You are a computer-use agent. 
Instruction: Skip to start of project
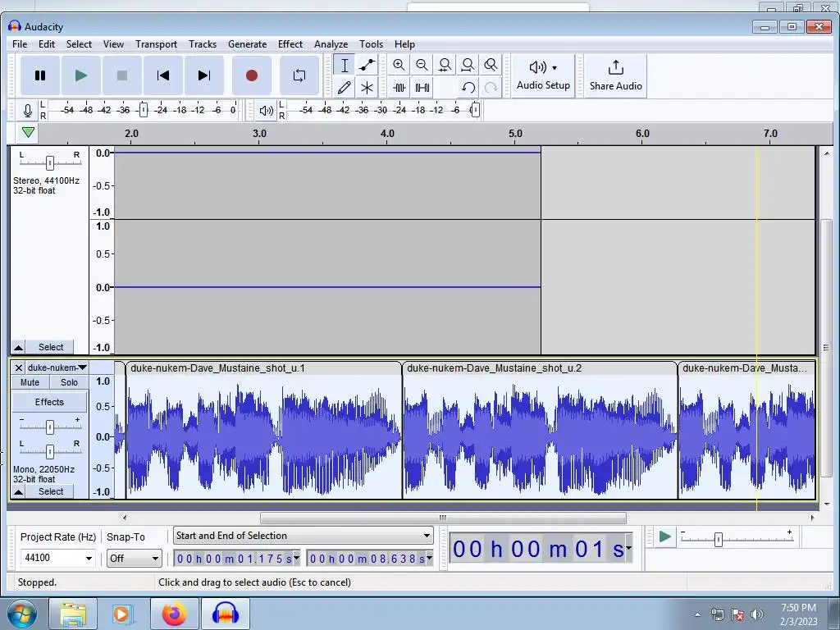(x=163, y=75)
